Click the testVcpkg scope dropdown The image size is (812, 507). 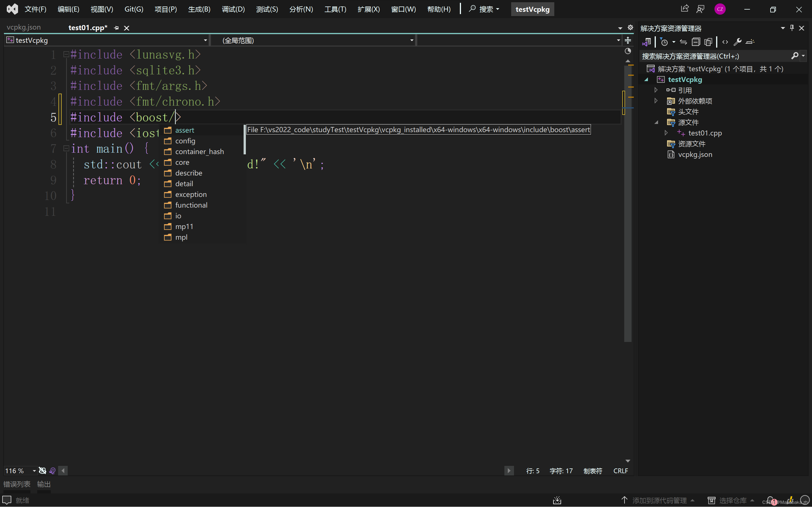pyautogui.click(x=107, y=40)
